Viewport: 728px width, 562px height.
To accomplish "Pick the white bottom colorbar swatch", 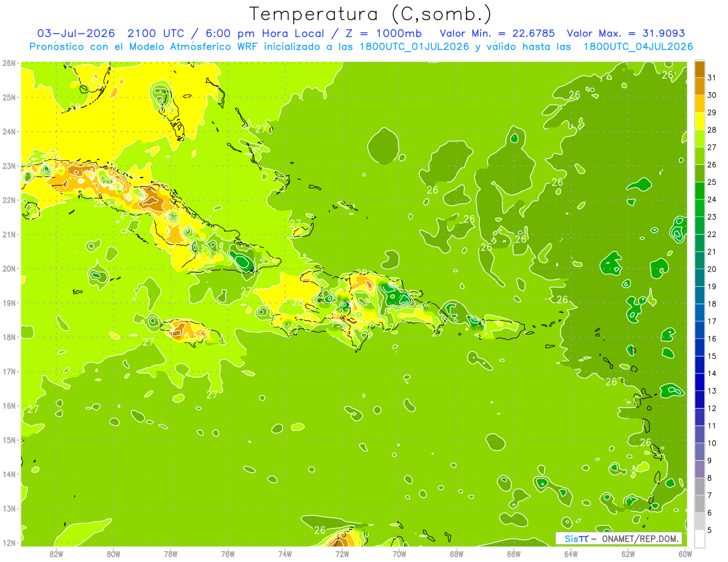I will tap(699, 538).
